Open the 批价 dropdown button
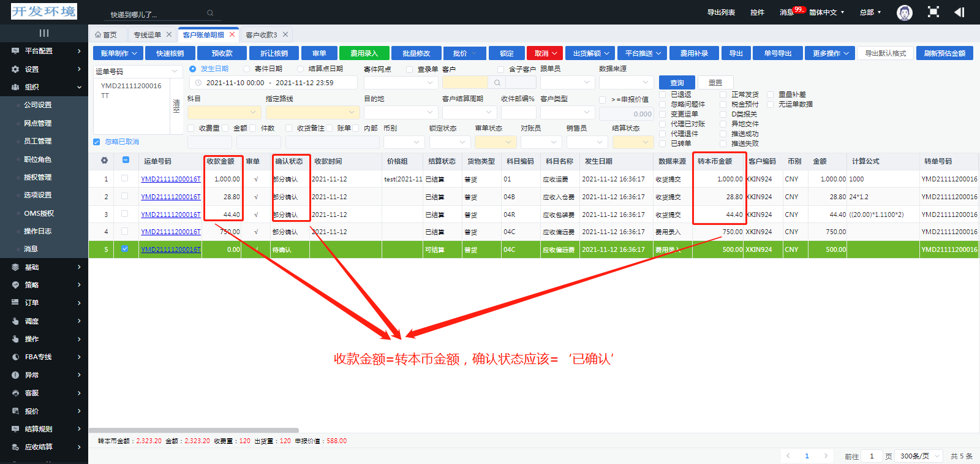 465,53
